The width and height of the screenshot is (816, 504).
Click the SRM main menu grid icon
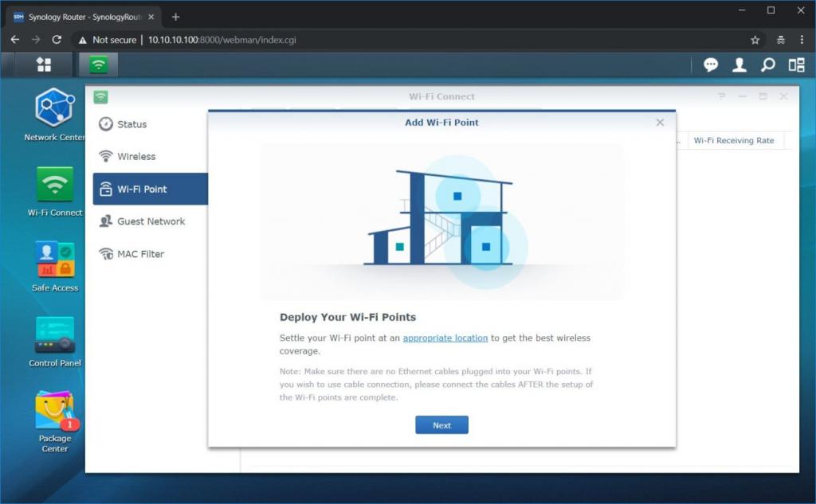tap(44, 64)
